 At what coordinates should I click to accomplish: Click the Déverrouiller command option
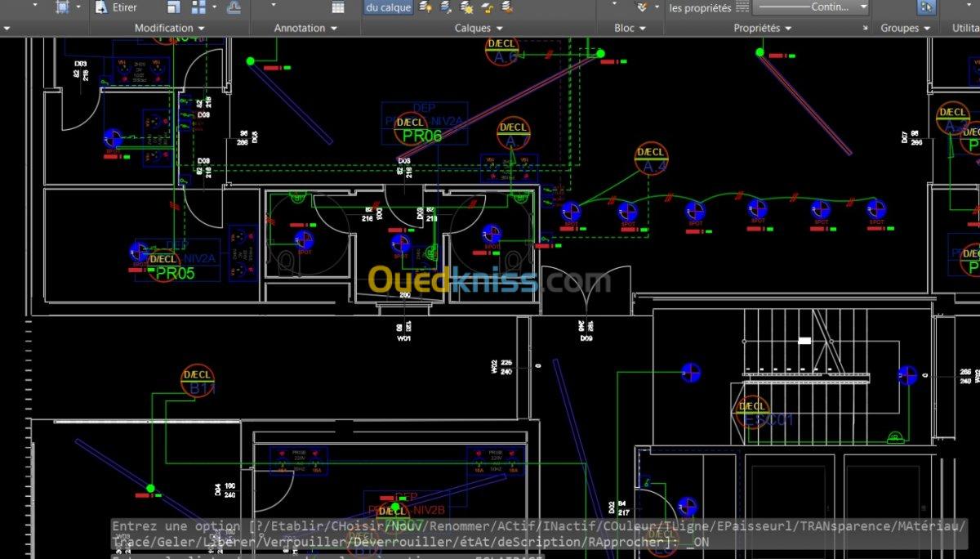(x=403, y=542)
